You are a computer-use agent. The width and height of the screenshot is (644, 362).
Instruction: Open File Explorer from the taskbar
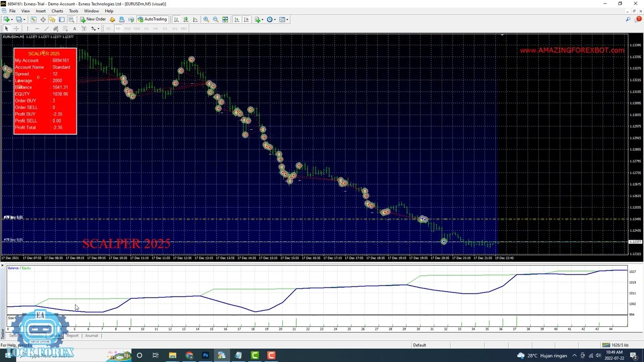tap(173, 355)
